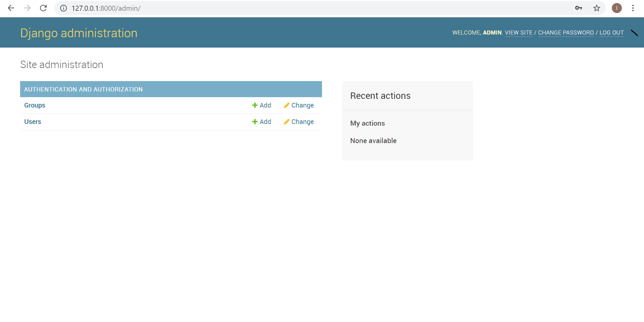View site information icon in address bar
This screenshot has width=644, height=322.
click(x=63, y=8)
